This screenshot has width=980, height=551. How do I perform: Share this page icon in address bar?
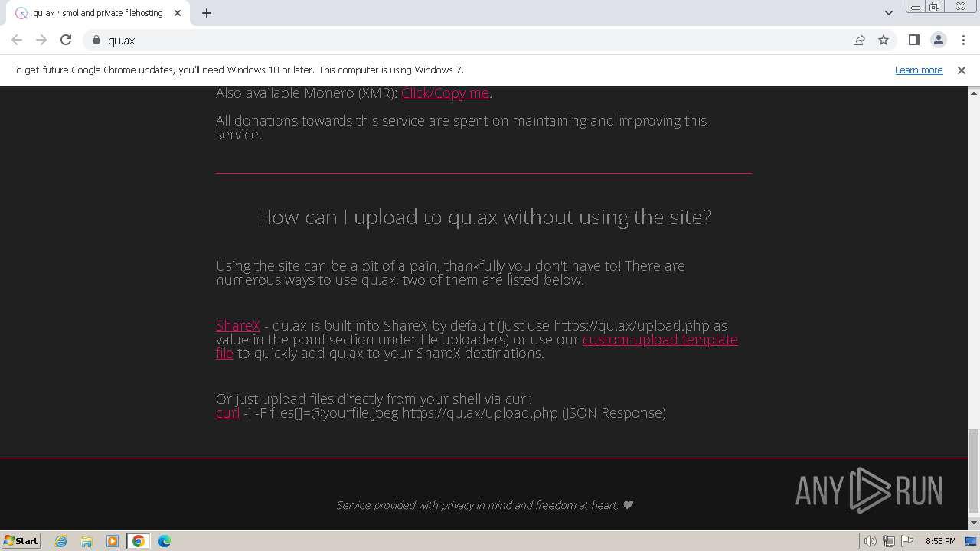point(859,40)
